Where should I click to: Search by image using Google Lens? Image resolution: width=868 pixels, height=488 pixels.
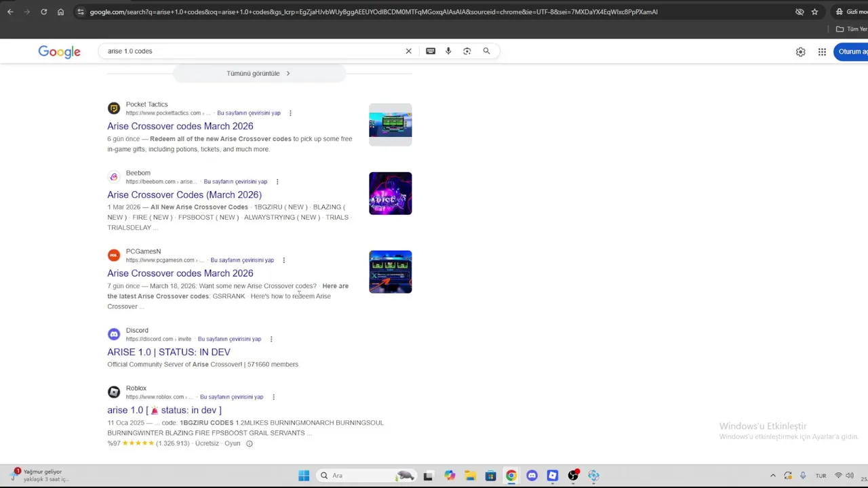pyautogui.click(x=467, y=51)
